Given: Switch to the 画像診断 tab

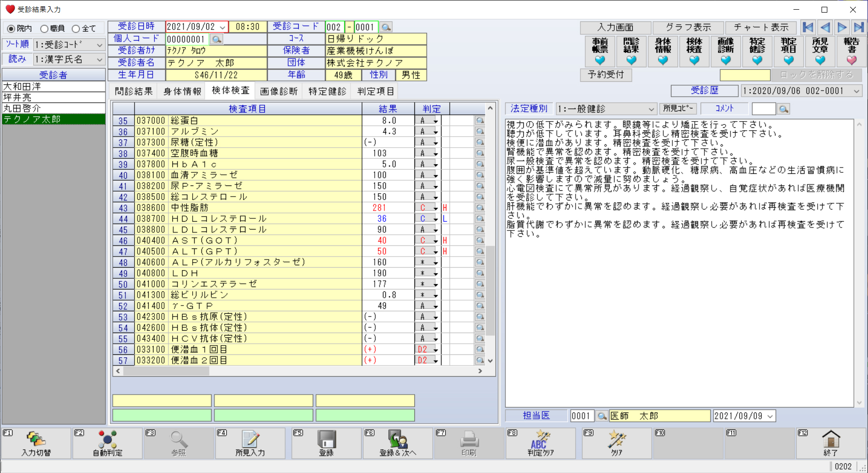Looking at the screenshot, I should [278, 92].
